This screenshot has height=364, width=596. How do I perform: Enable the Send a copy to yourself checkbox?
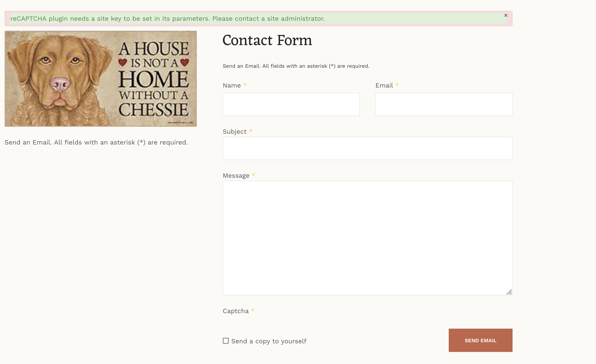[226, 341]
